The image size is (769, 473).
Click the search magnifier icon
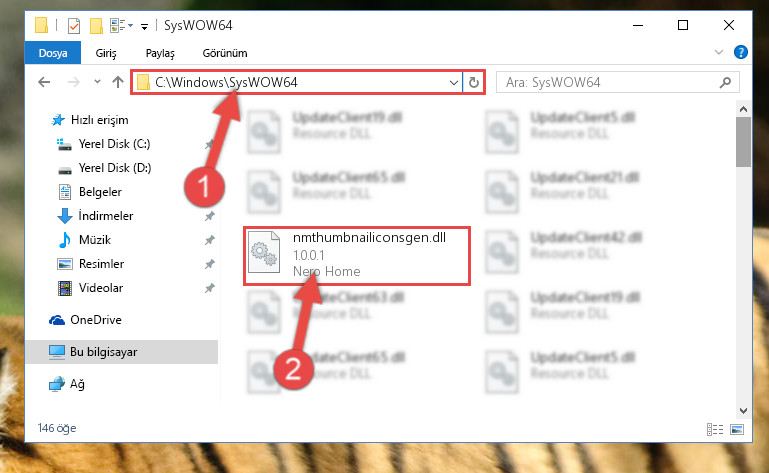725,82
